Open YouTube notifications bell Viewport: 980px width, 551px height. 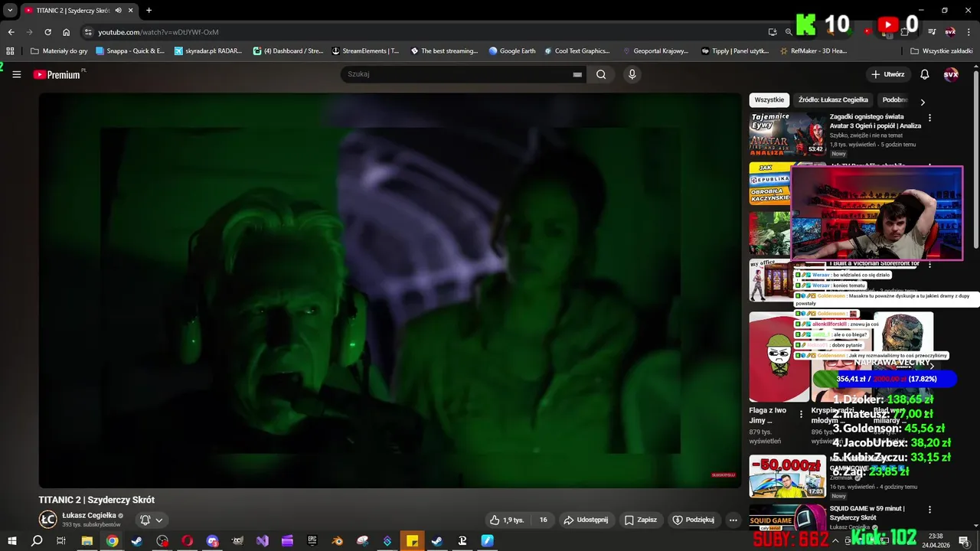click(924, 74)
